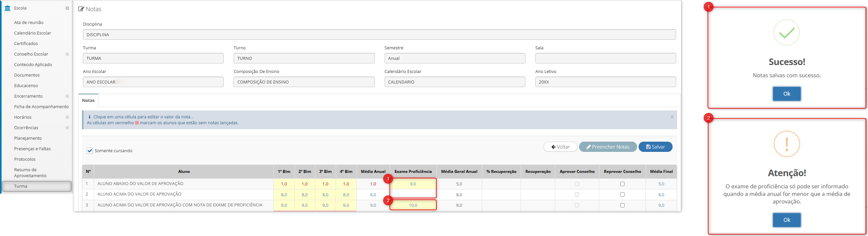
Task: Click the Notas edit pencil icon
Action: [x=81, y=9]
